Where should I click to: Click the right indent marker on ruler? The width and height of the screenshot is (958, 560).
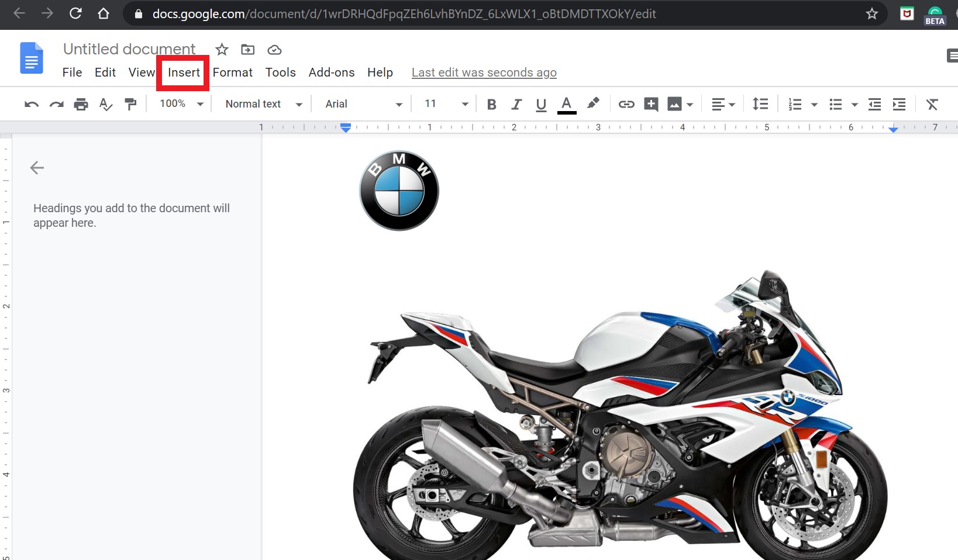click(893, 130)
